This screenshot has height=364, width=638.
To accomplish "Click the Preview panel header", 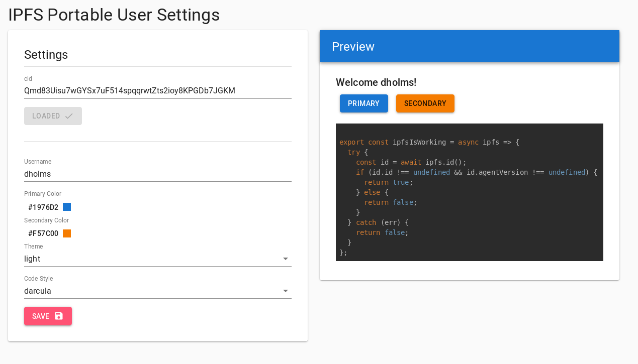I will point(470,46).
